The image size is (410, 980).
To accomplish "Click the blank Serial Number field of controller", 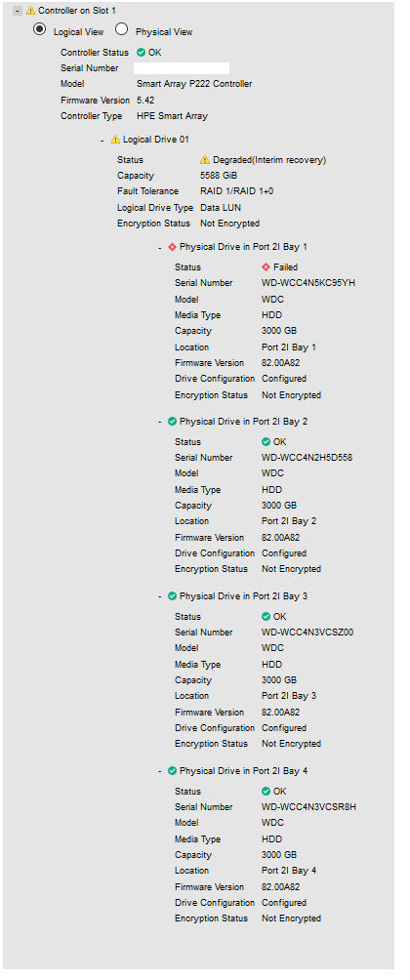I will [x=183, y=68].
